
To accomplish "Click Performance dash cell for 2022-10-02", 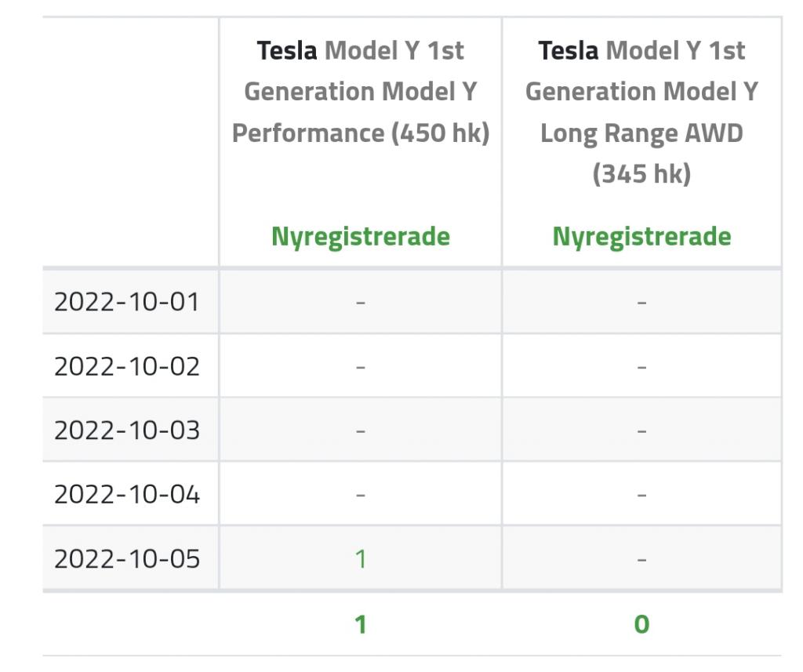I will point(361,367).
